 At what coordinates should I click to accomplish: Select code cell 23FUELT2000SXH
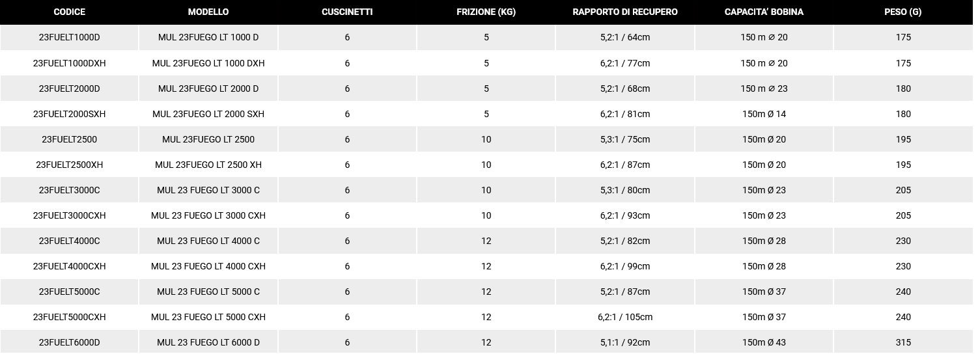pyautogui.click(x=69, y=114)
